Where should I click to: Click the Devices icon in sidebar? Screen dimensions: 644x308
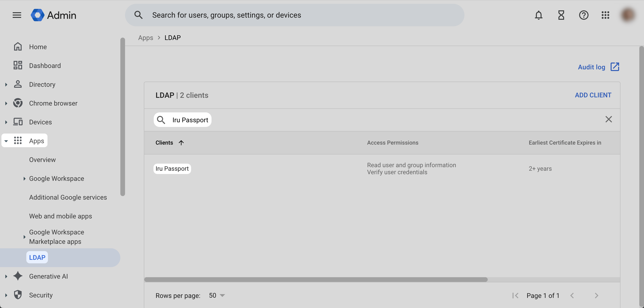click(18, 122)
